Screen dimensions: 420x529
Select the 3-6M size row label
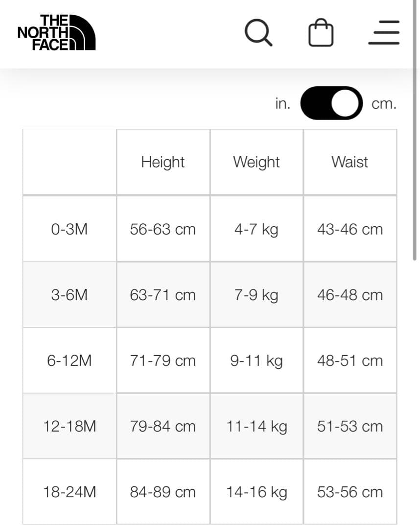(70, 295)
